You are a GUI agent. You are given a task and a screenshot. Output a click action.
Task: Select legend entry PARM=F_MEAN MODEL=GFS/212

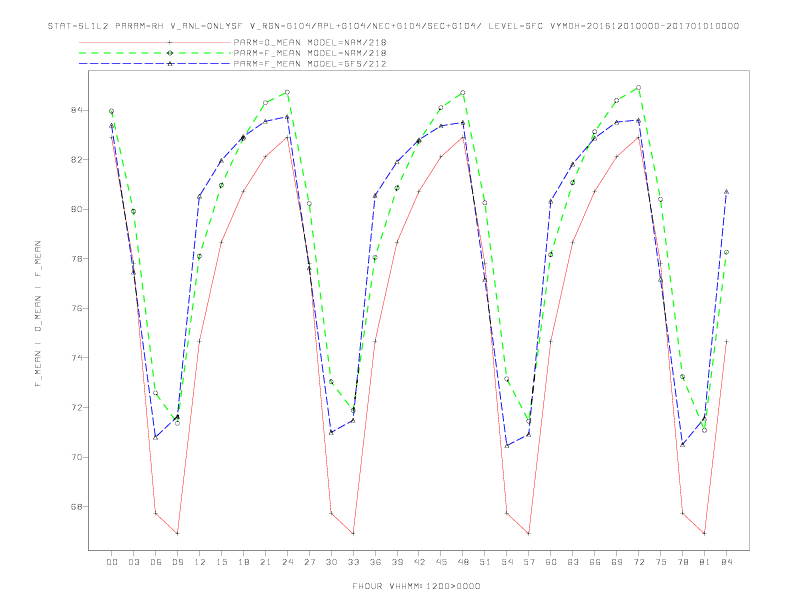[310, 64]
